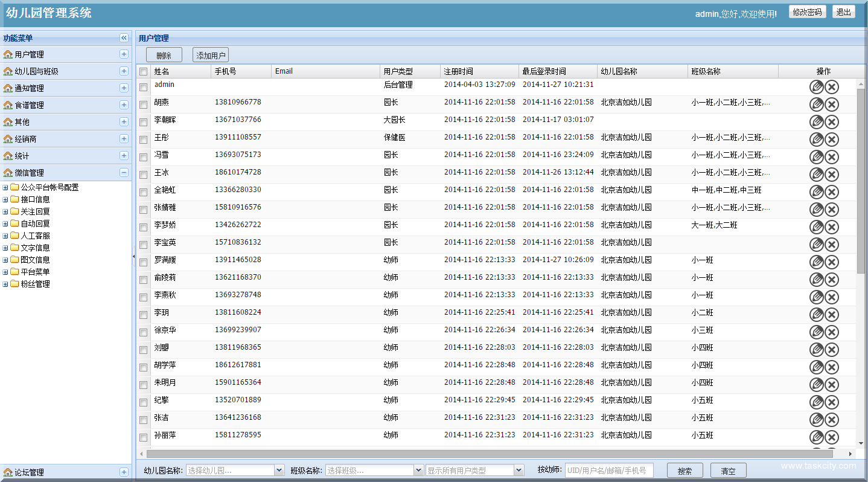Click the 添加用户 button

click(211, 56)
